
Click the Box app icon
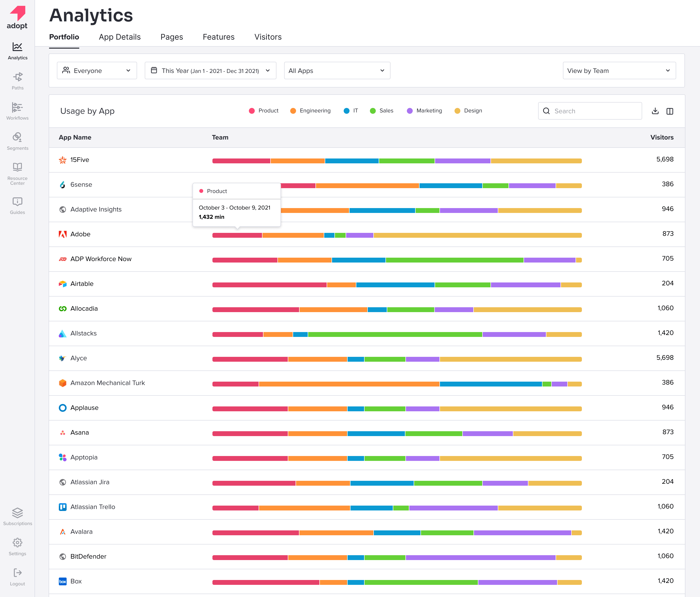[62, 581]
